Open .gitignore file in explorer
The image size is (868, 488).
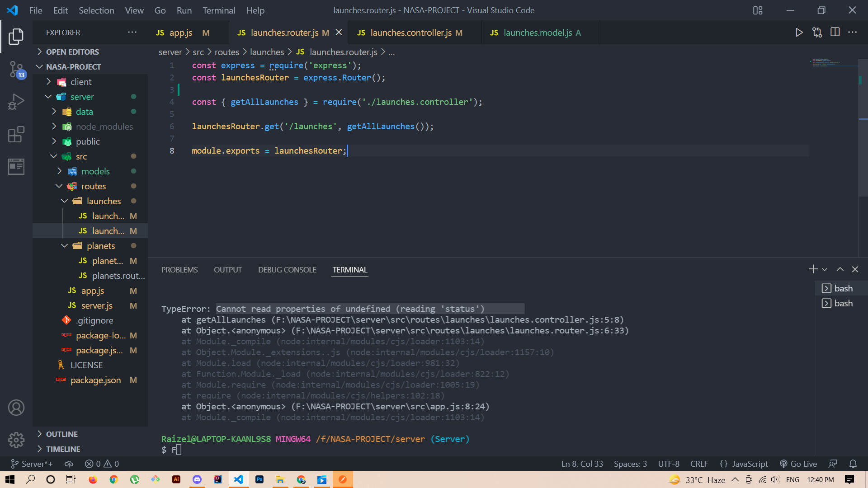(x=90, y=320)
